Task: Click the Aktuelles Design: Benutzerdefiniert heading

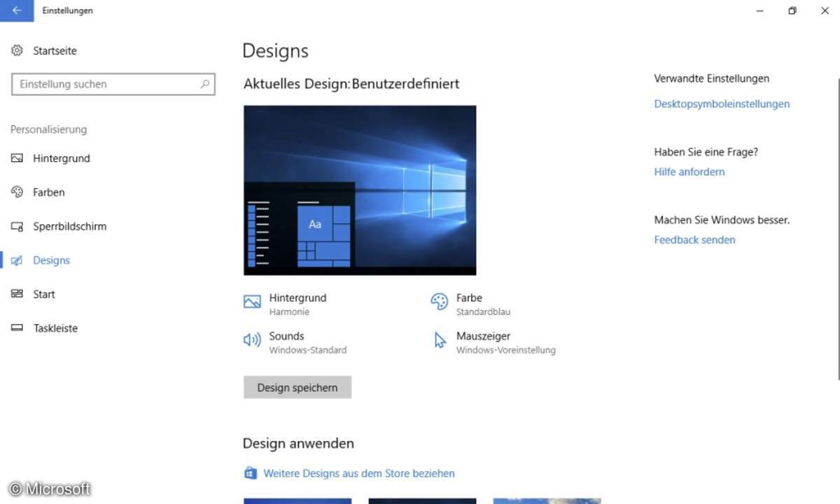Action: pos(351,84)
